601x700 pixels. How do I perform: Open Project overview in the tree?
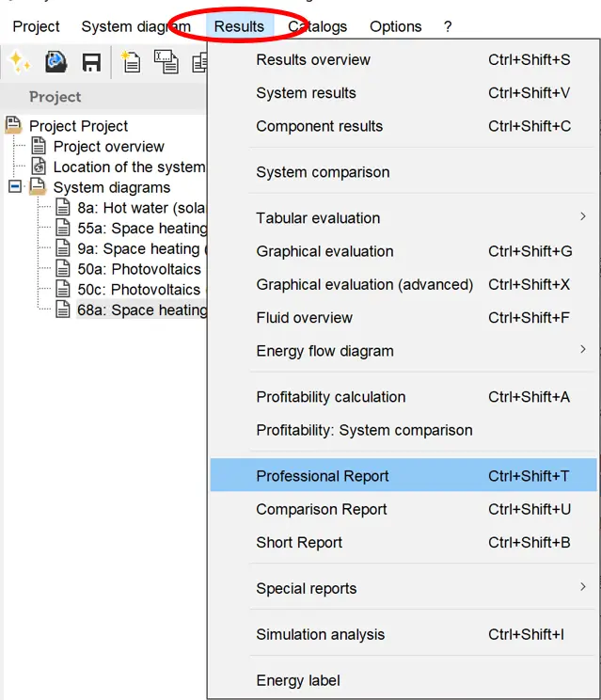(x=108, y=146)
